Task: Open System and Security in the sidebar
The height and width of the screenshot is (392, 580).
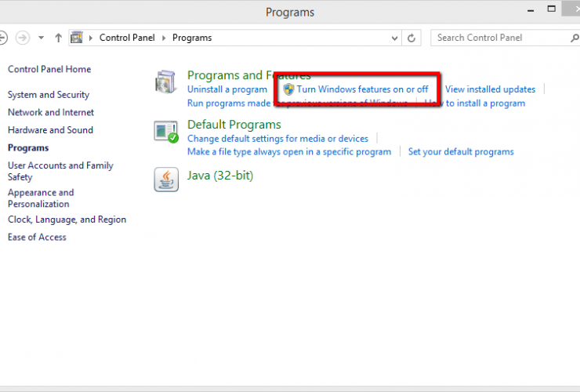Action: [x=49, y=95]
